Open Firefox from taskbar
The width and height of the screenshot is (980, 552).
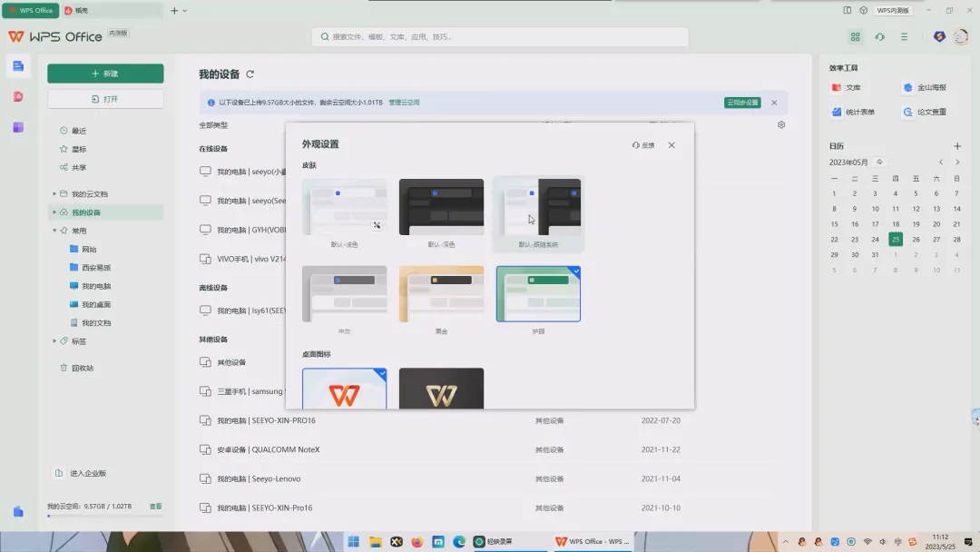click(x=416, y=541)
